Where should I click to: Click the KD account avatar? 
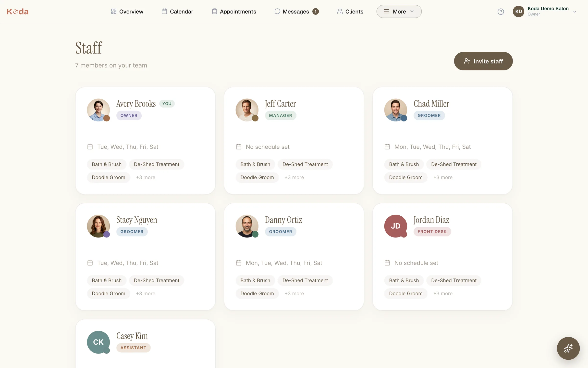click(518, 12)
